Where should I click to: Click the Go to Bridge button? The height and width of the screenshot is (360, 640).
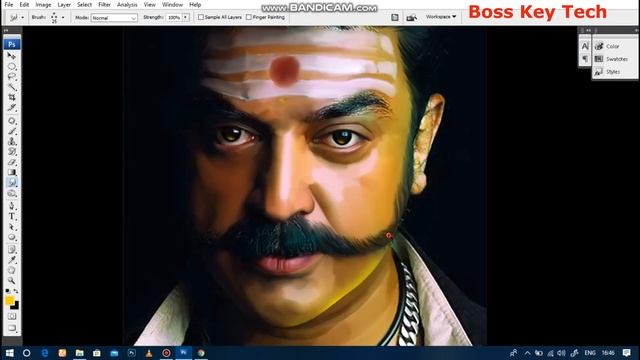click(x=411, y=17)
